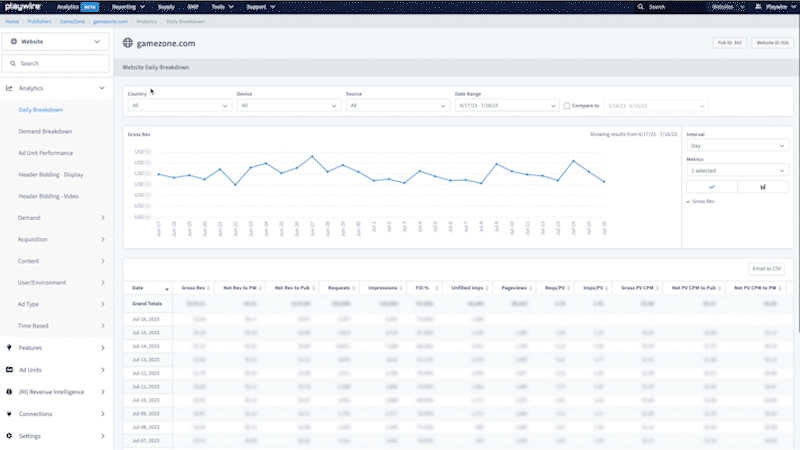Open the comparison date range dropdown
This screenshot has width=800, height=450.
[x=656, y=106]
